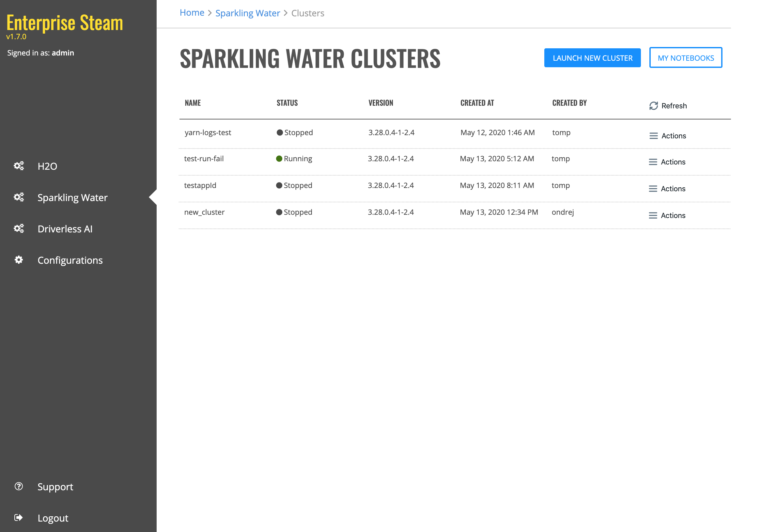Click Signed in as: admin text
This screenshot has width=776, height=532.
40,53
